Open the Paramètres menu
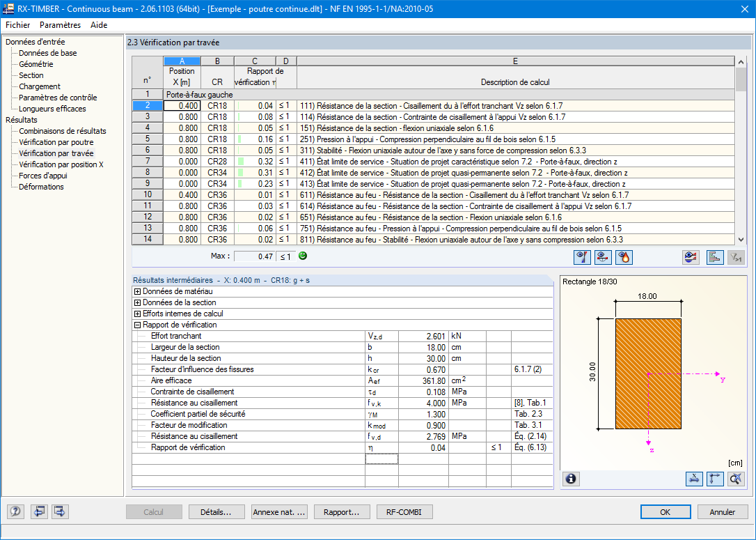 [61, 25]
